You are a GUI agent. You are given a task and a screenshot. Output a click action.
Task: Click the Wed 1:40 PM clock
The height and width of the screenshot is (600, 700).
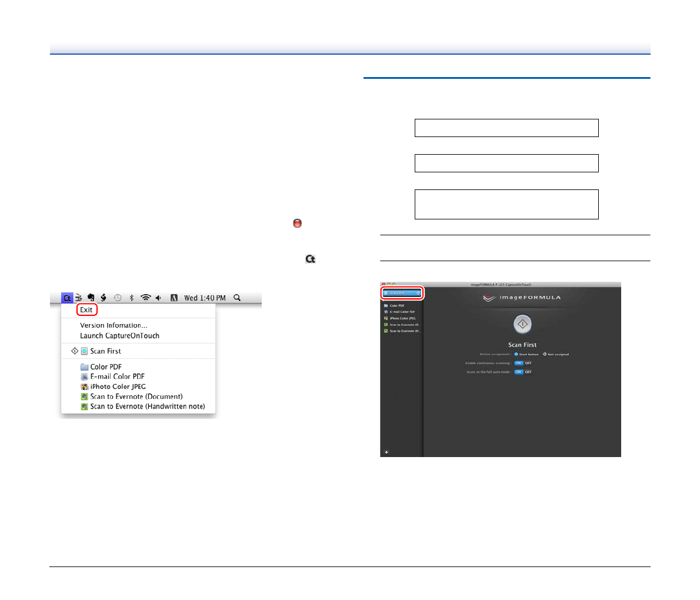coord(205,298)
